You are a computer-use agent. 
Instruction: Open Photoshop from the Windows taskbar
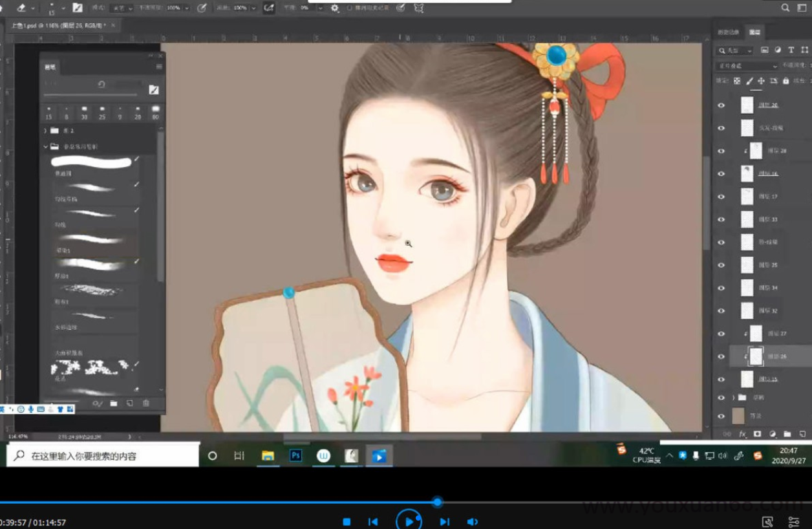(295, 456)
